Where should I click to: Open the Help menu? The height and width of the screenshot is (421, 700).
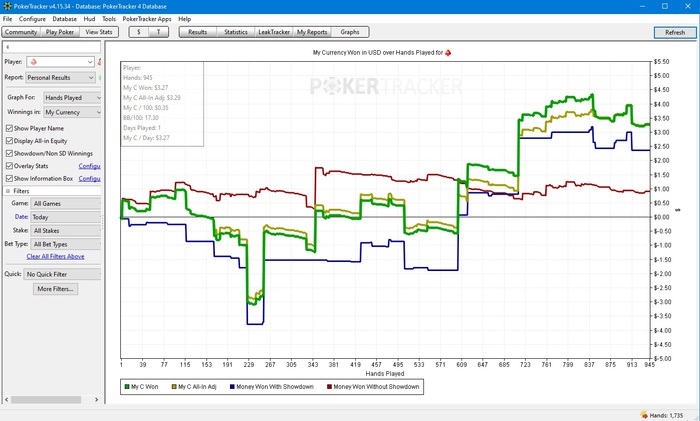[184, 19]
